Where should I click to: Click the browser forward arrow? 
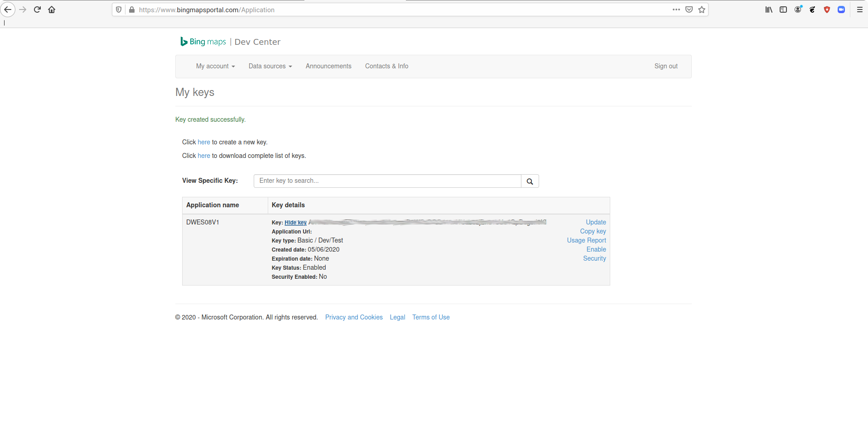click(23, 10)
